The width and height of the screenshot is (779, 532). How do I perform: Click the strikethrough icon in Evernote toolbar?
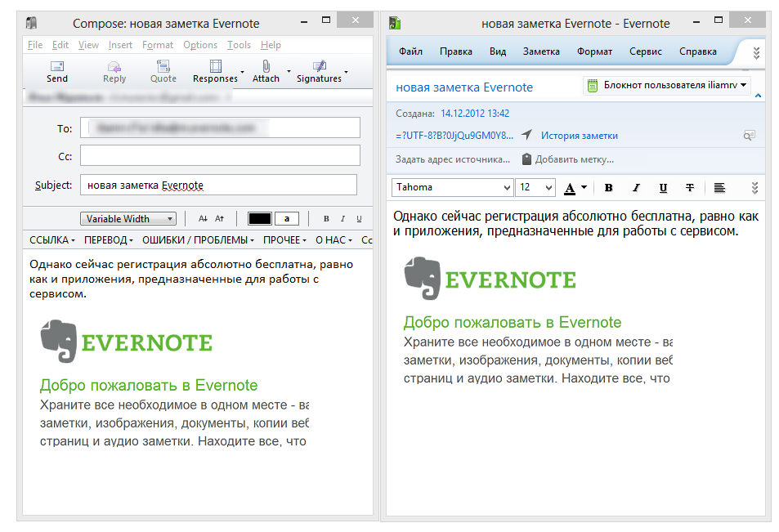coord(690,188)
